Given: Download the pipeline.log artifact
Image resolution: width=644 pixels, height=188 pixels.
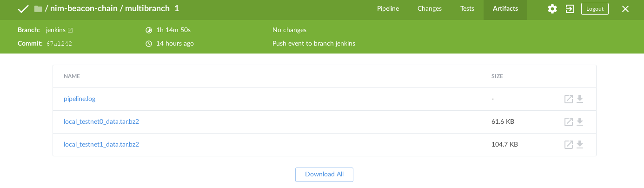Looking at the screenshot, I should tap(580, 99).
